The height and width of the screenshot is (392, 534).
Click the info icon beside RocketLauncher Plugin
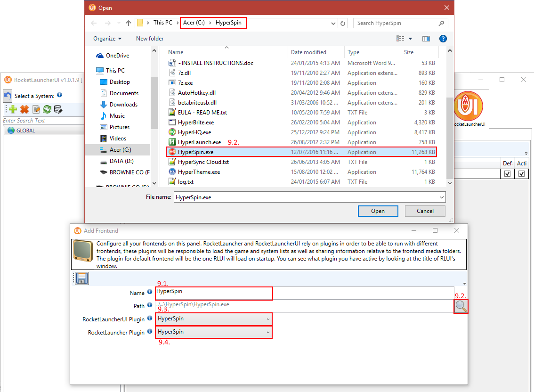pyautogui.click(x=149, y=331)
